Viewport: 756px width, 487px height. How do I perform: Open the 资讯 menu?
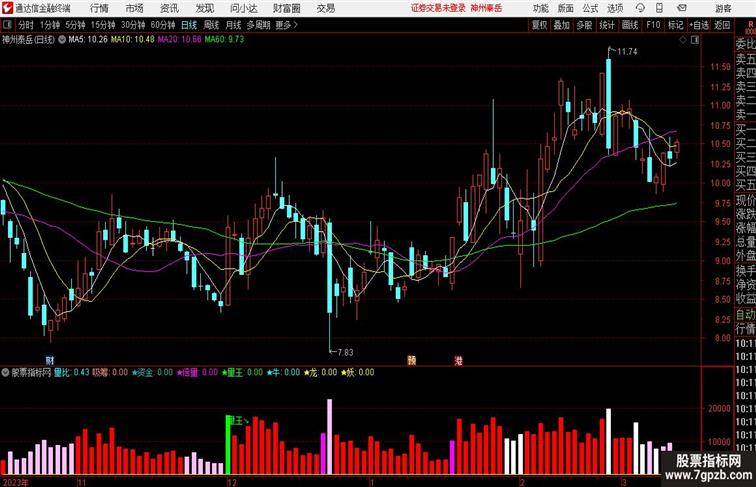point(169,8)
